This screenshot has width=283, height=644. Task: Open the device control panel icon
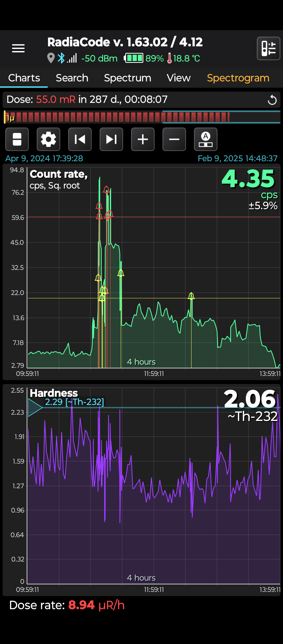(268, 48)
